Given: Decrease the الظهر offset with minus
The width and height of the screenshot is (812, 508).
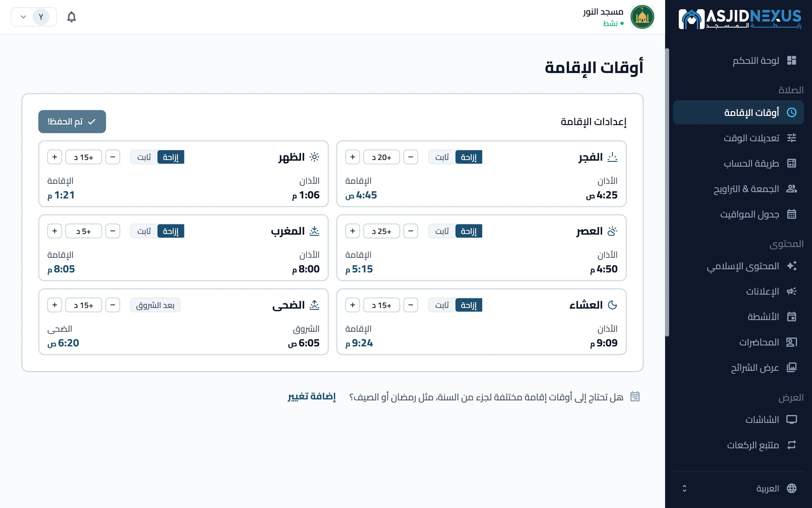Looking at the screenshot, I should coord(113,157).
